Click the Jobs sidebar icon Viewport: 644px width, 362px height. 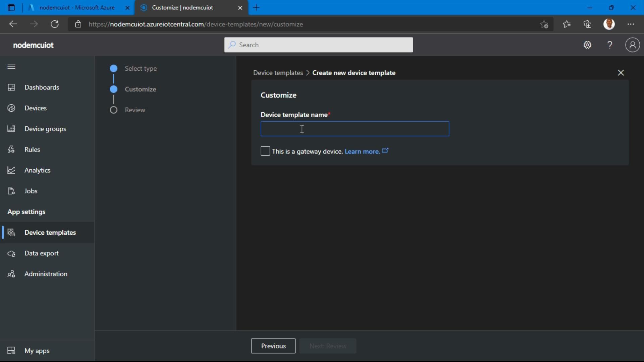tap(11, 191)
